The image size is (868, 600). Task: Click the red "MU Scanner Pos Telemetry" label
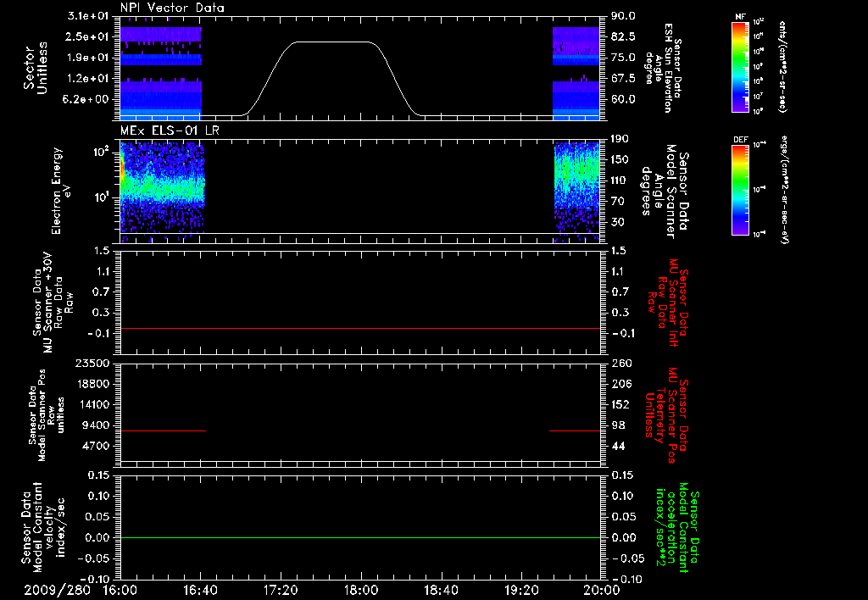pos(666,414)
